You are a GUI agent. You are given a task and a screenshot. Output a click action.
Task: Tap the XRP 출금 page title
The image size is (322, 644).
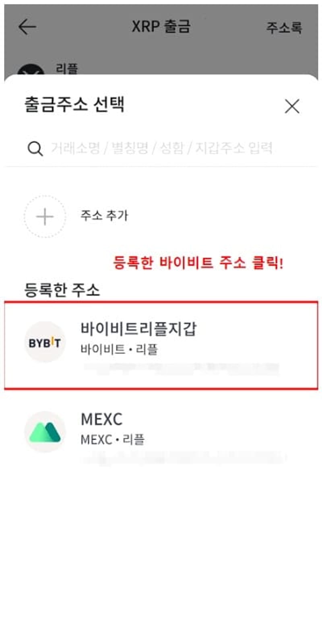click(x=161, y=27)
